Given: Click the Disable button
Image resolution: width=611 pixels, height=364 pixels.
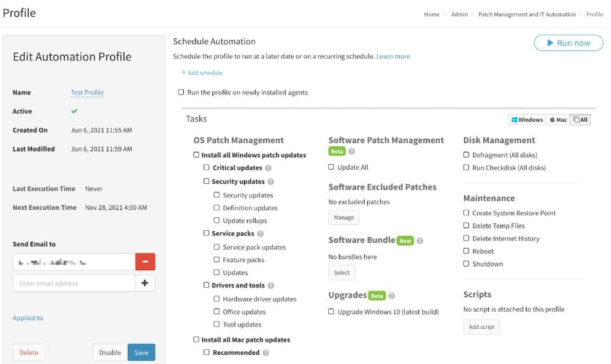Looking at the screenshot, I should pyautogui.click(x=110, y=352).
